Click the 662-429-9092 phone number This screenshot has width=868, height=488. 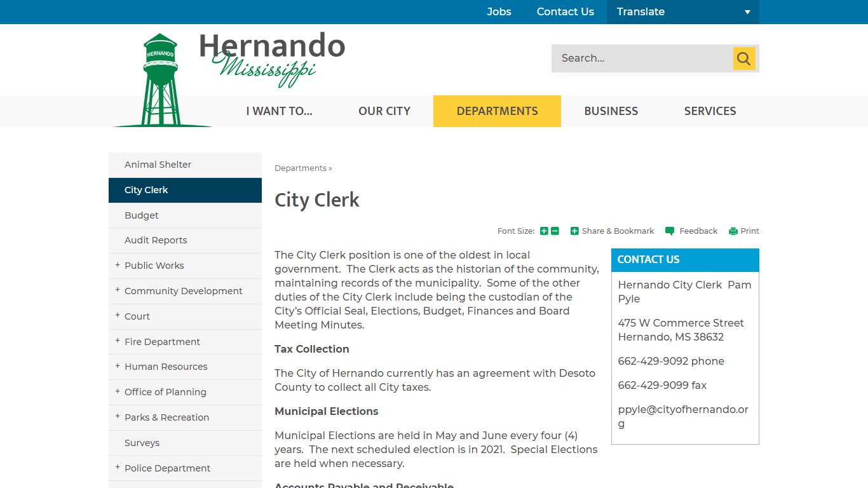point(671,361)
